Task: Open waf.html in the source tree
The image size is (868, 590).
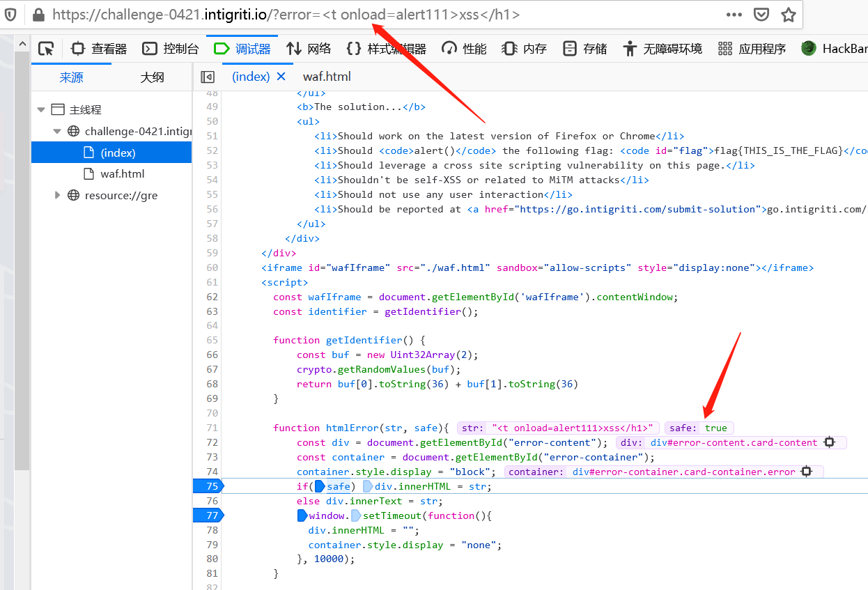Action: [x=111, y=174]
